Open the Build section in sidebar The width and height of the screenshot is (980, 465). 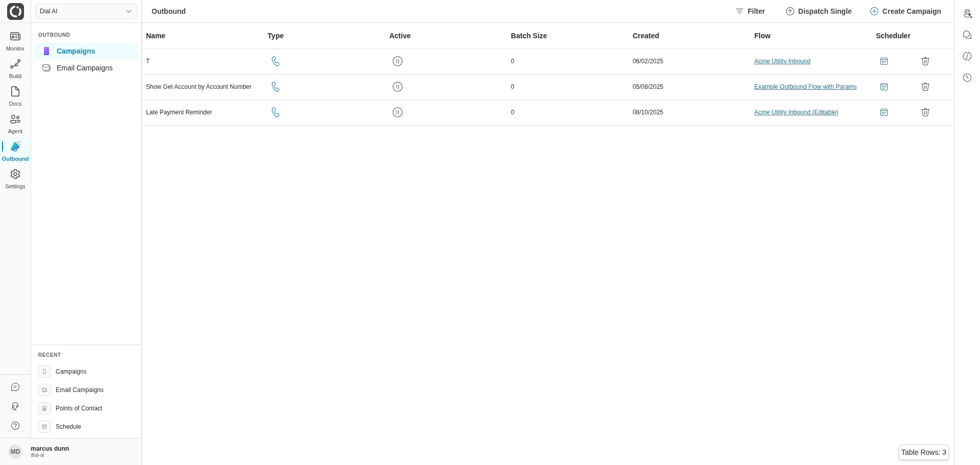[15, 69]
